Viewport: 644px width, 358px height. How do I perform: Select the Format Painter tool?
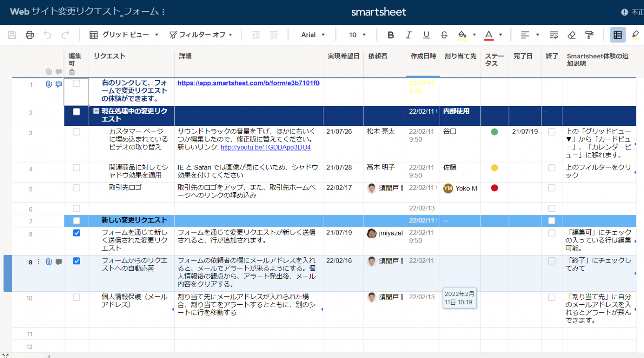(589, 35)
